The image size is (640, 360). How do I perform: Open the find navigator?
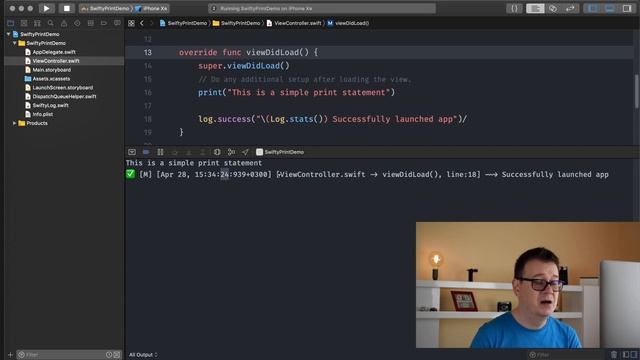(x=51, y=23)
